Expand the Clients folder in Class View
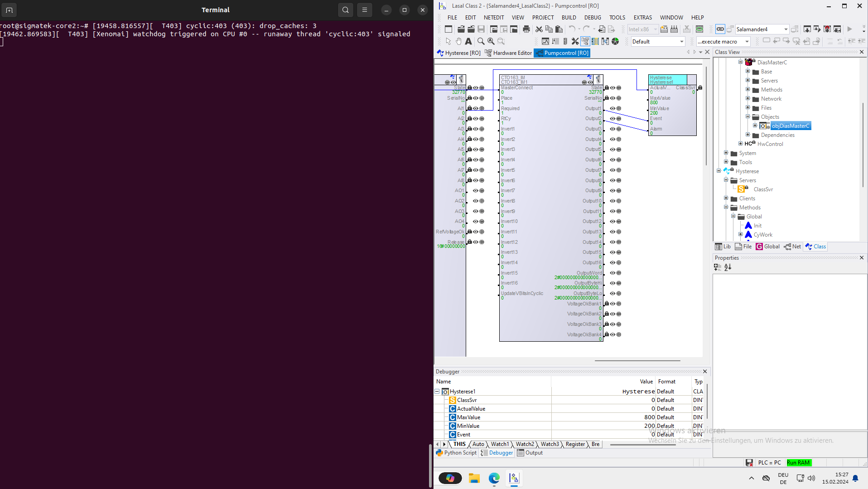Viewport: 868px width, 489px height. (726, 199)
